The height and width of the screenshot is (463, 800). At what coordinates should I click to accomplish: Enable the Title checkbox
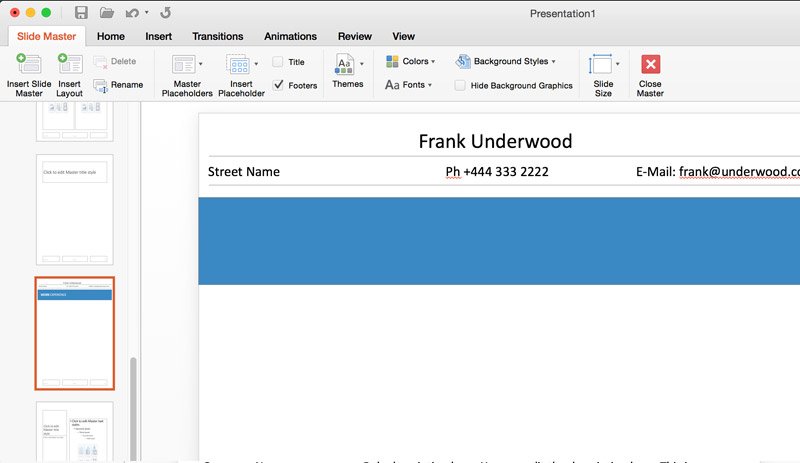coord(278,62)
